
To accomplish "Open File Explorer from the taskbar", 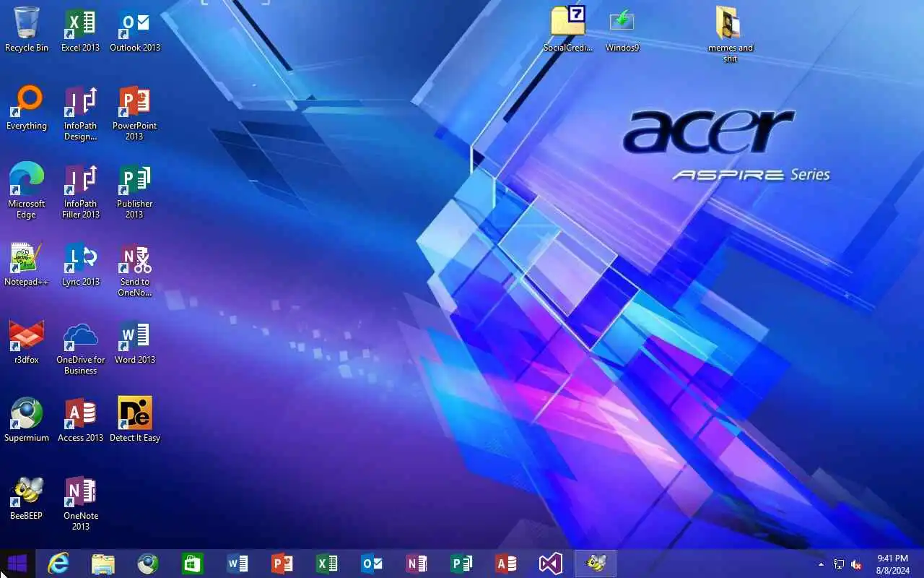I will [103, 564].
